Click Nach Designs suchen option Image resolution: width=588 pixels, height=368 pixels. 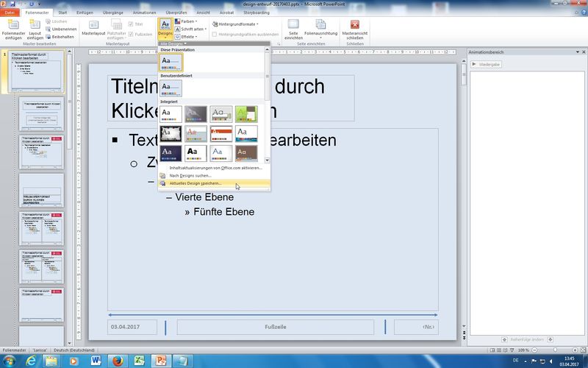pos(190,175)
